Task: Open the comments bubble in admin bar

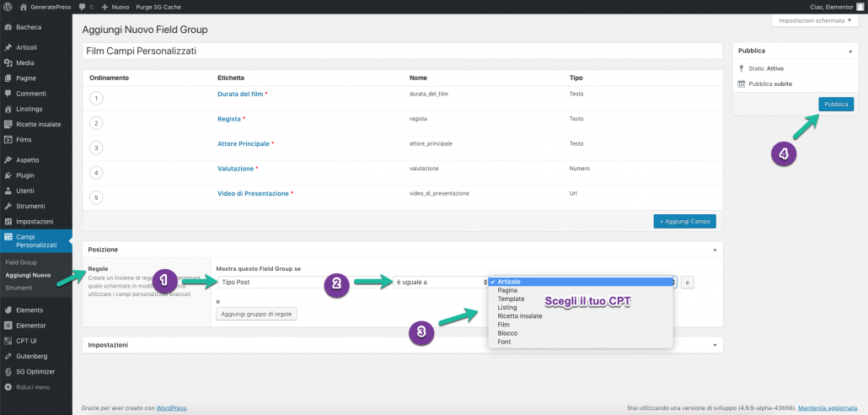Action: coord(84,6)
